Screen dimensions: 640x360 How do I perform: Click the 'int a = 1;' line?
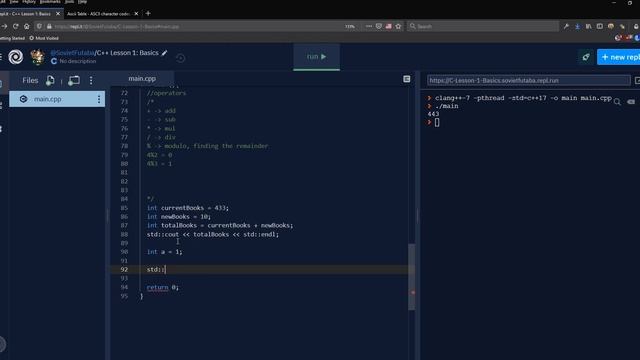click(x=164, y=252)
